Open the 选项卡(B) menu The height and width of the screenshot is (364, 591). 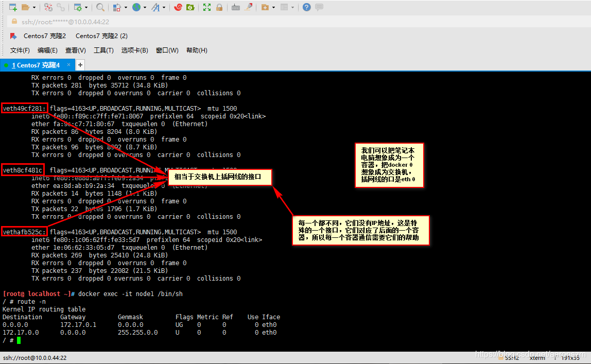[x=134, y=50]
